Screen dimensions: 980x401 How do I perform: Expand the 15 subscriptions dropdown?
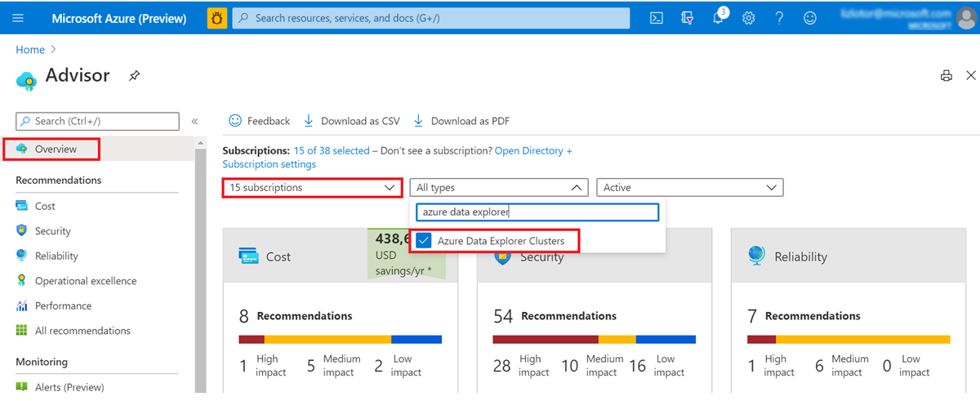312,188
